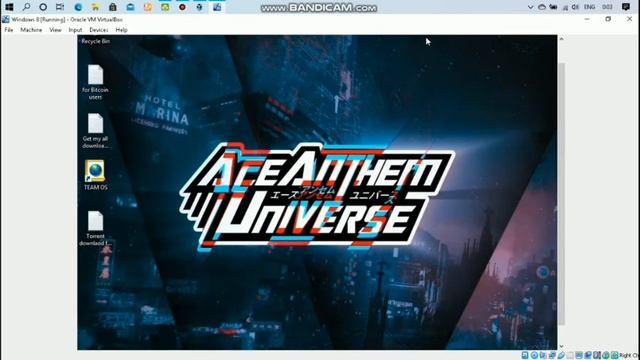640x360 pixels.
Task: Click the red record circle taskbar icon
Action: pos(182,7)
